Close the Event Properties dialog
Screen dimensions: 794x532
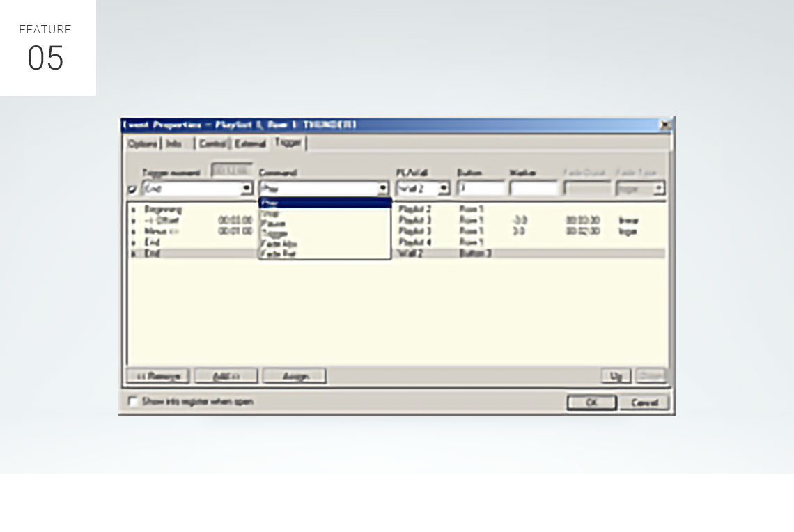coord(665,125)
